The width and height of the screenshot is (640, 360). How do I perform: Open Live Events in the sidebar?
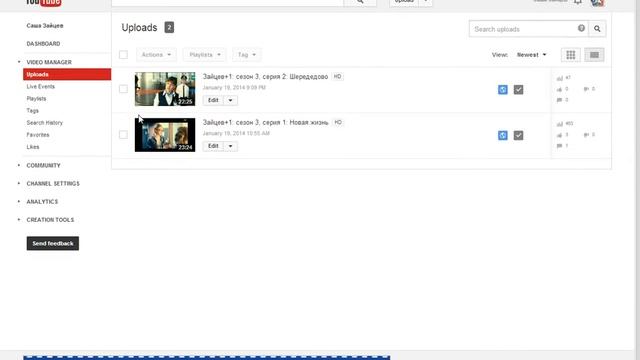click(40, 87)
